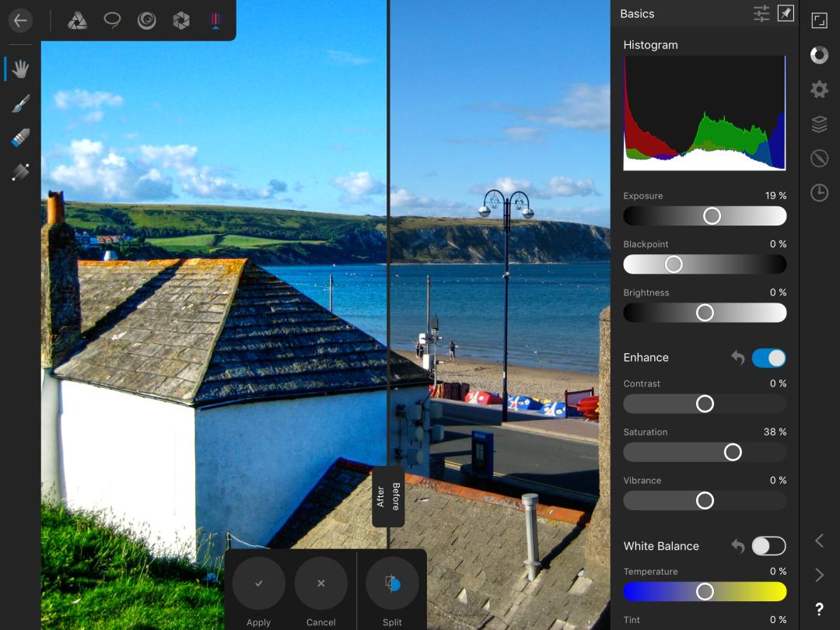Open the layers stack studio icon
The height and width of the screenshot is (630, 840).
click(819, 124)
